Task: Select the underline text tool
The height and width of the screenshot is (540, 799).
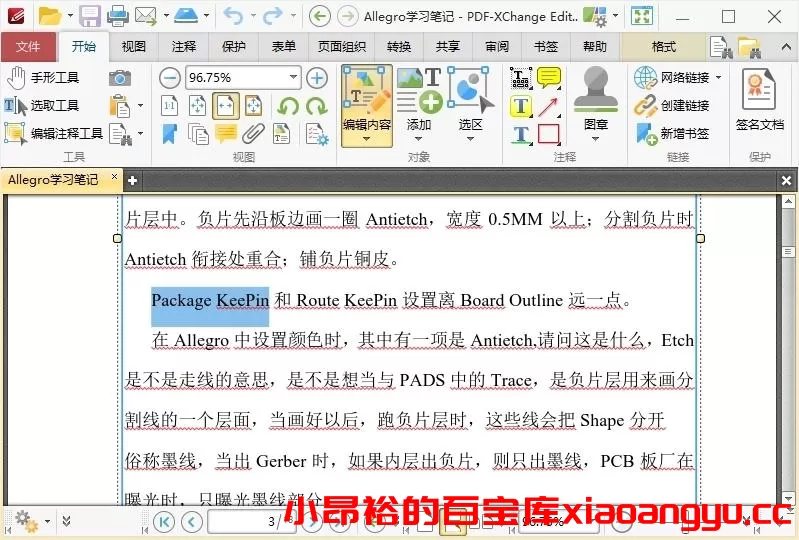Action: pos(521,134)
